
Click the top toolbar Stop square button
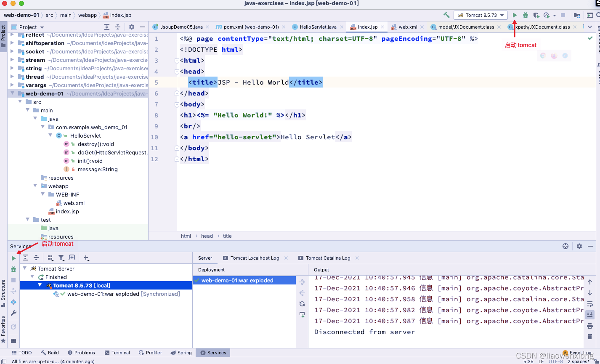[563, 15]
